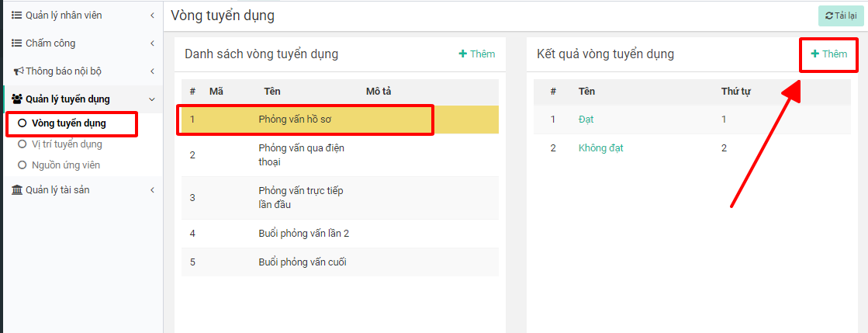868x333 pixels.
Task: Expand Quản lý nhân viên chevron arrow
Action: coord(152,16)
